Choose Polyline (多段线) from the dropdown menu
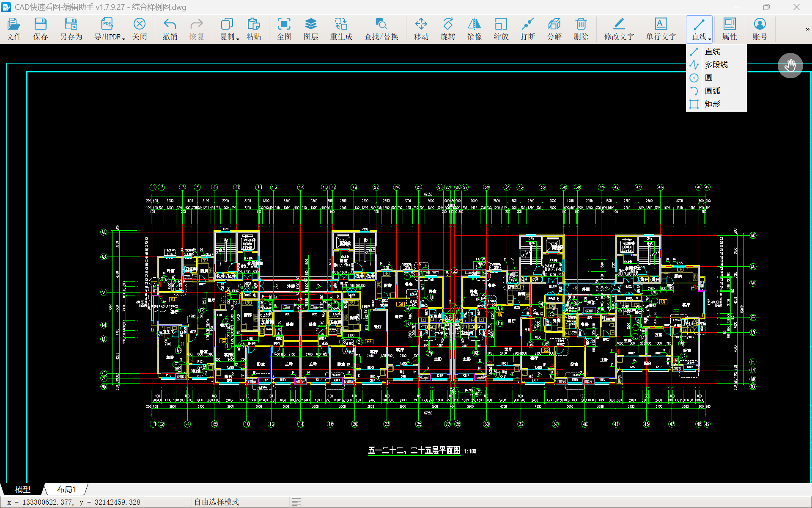The height and width of the screenshot is (508, 812). pos(716,65)
